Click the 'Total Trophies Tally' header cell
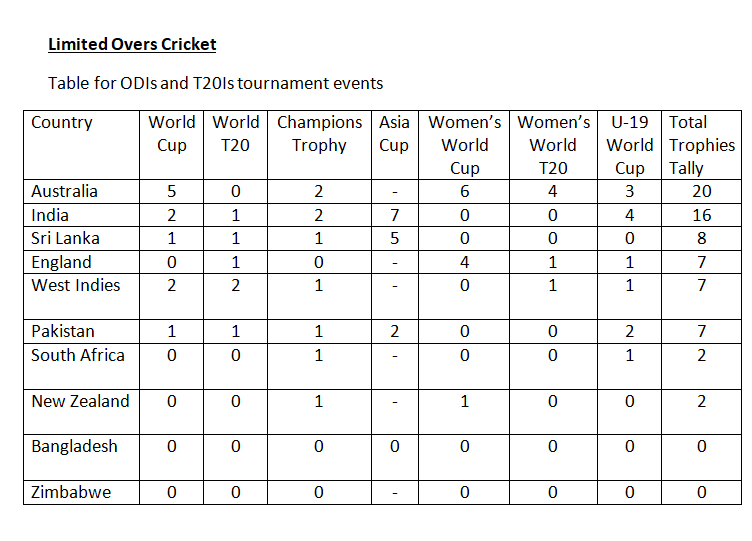 click(x=701, y=145)
